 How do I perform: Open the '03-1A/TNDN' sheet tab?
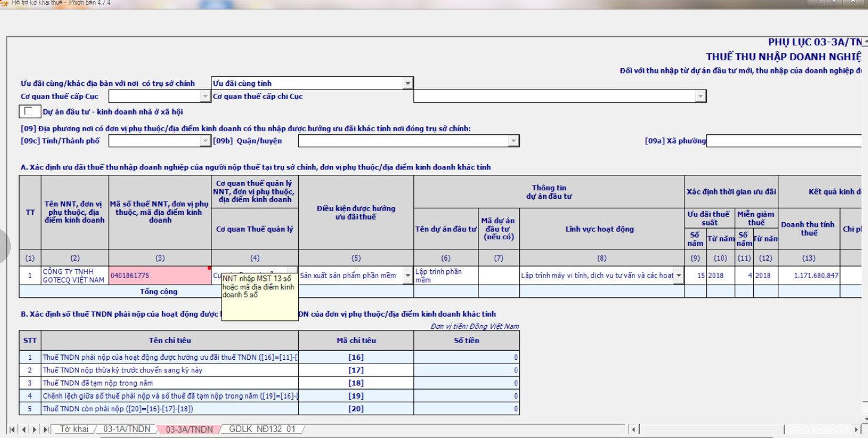(x=127, y=430)
